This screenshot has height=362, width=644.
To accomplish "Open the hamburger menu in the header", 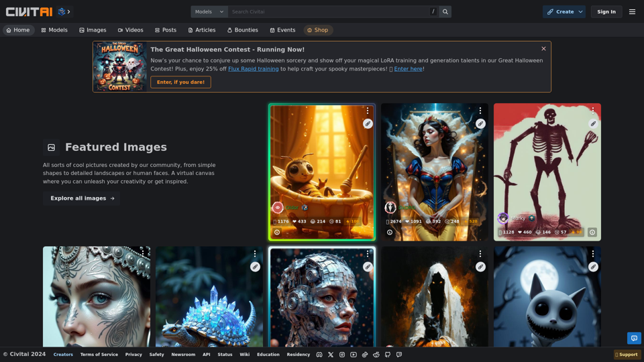I will pos(632,12).
